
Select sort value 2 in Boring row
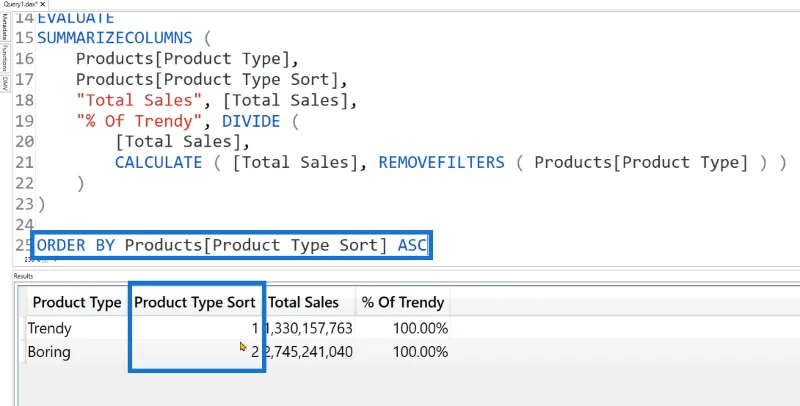click(255, 352)
